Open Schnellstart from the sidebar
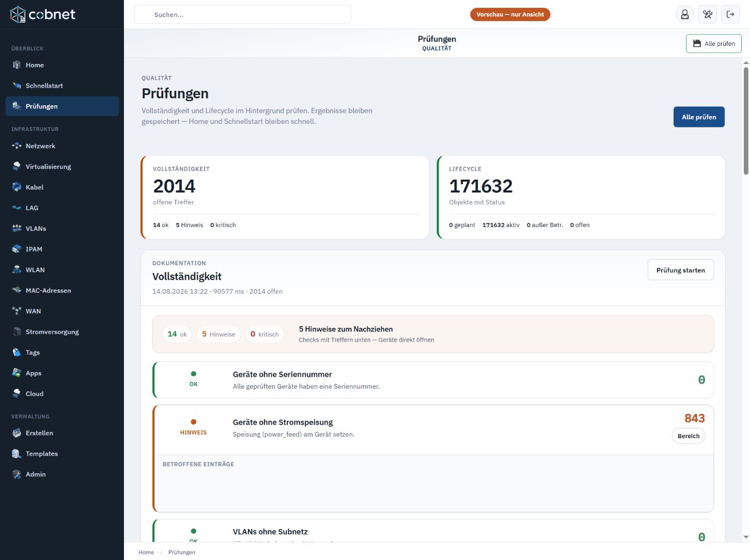750x560 pixels. pos(62,86)
